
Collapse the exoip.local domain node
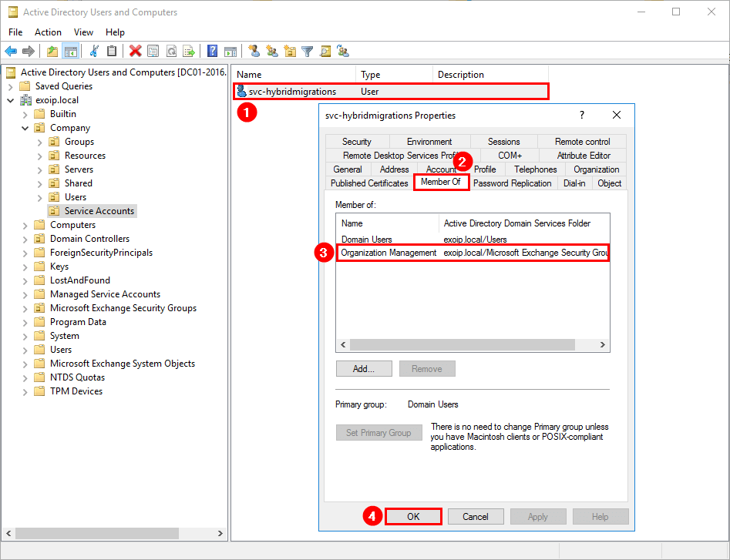(x=10, y=100)
